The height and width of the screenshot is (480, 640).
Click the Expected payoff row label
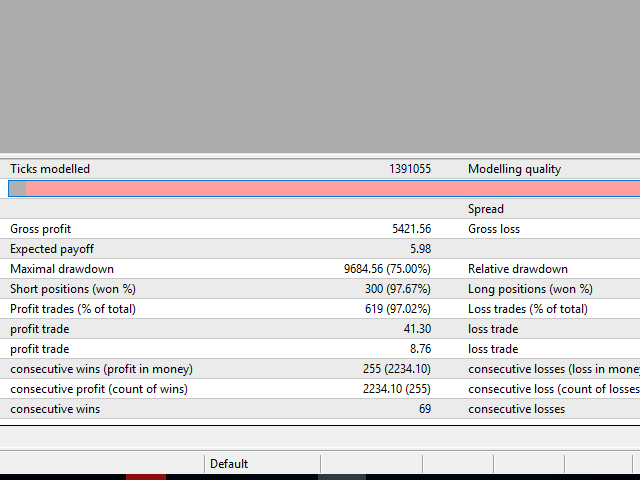point(51,249)
